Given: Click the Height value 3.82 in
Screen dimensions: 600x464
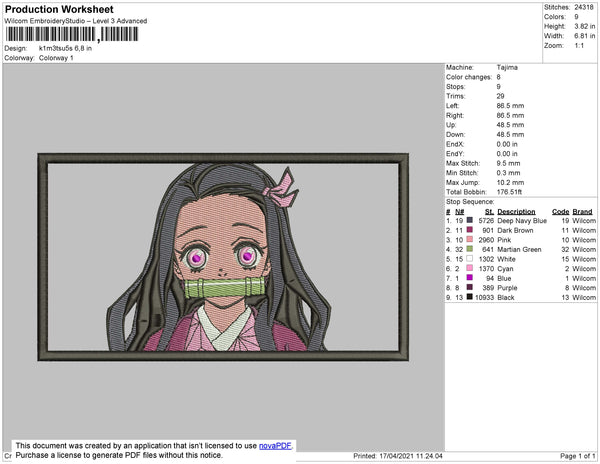Looking at the screenshot, I should tap(584, 26).
